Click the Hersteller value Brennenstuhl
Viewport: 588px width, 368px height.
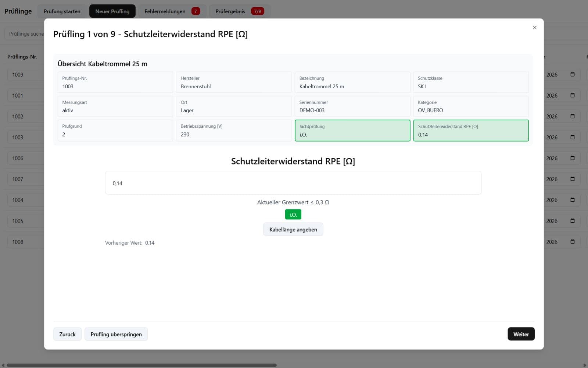tap(196, 86)
